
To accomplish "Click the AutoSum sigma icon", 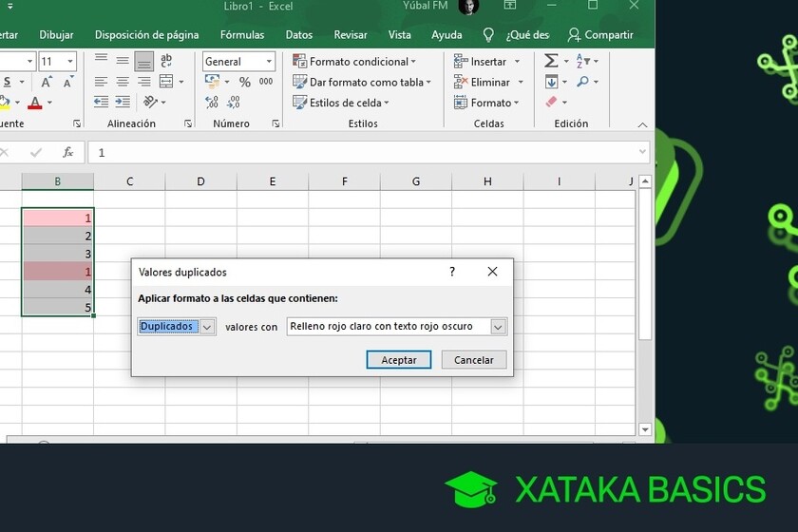I will [x=551, y=61].
